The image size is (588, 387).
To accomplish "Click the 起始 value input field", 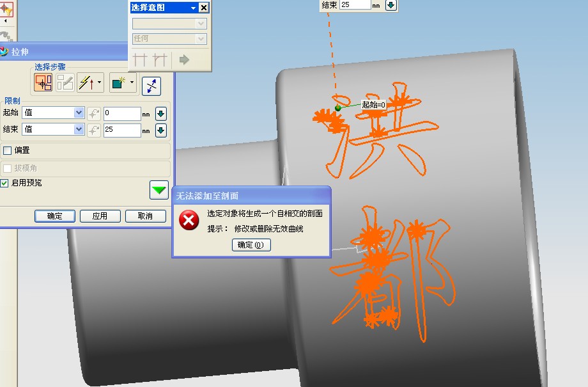I will 122,113.
